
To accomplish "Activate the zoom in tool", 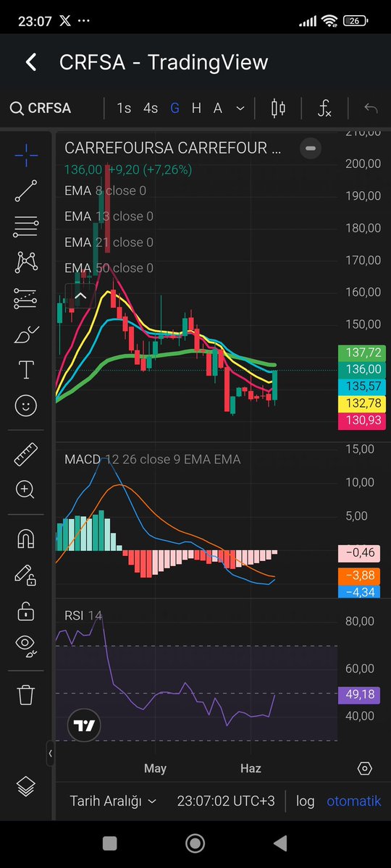I will [x=26, y=489].
